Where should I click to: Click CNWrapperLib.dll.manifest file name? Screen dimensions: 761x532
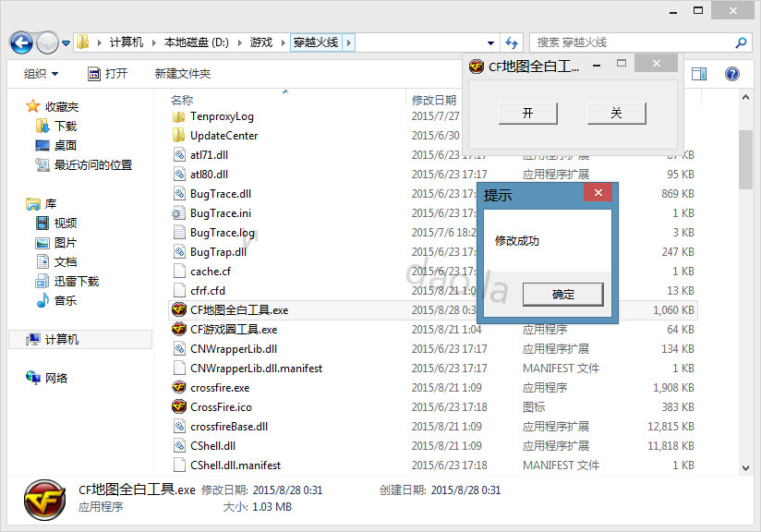(x=256, y=369)
